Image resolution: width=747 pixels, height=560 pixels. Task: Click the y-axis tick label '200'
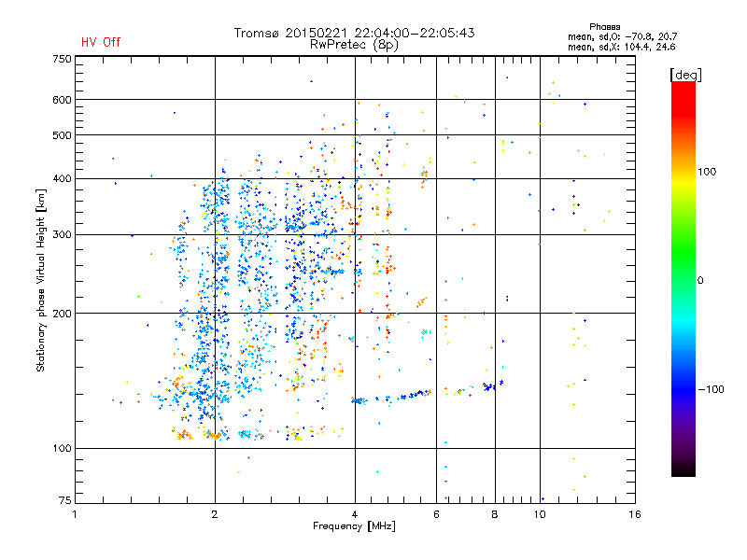[62, 314]
